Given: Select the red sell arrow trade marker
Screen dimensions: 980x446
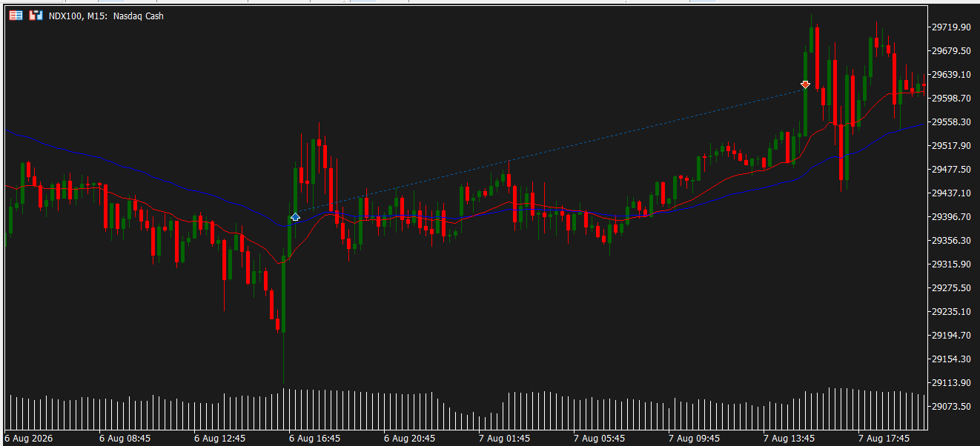Looking at the screenshot, I should 805,85.
